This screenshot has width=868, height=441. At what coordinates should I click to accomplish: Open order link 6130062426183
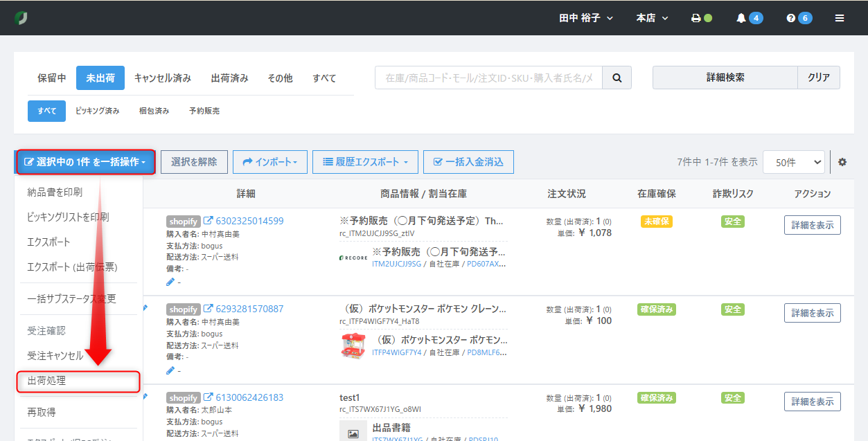pos(250,397)
